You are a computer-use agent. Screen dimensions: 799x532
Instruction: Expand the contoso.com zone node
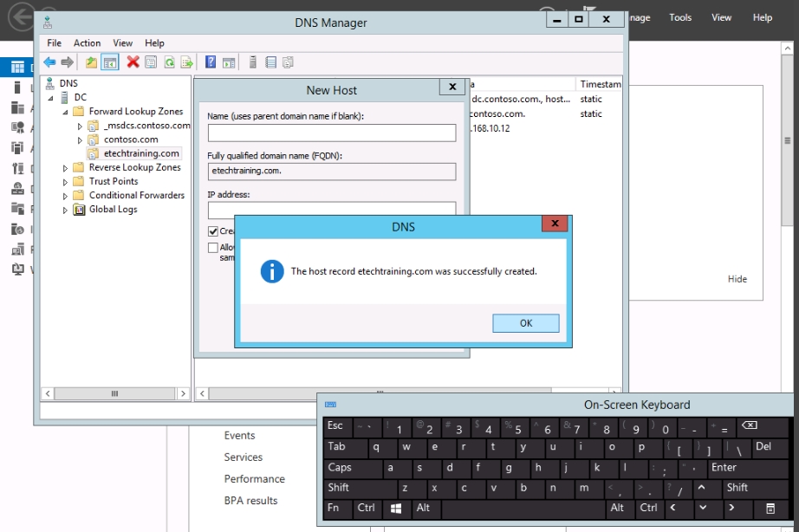click(x=80, y=139)
